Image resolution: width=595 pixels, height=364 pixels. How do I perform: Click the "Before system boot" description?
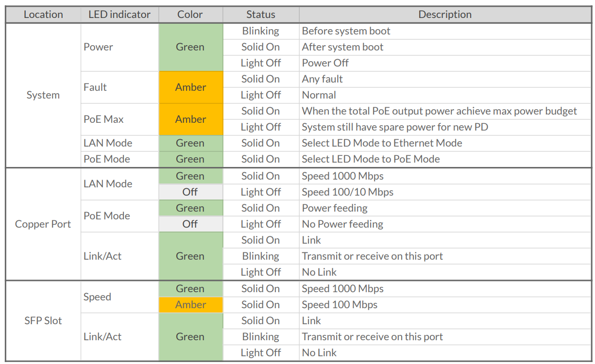tap(346, 31)
